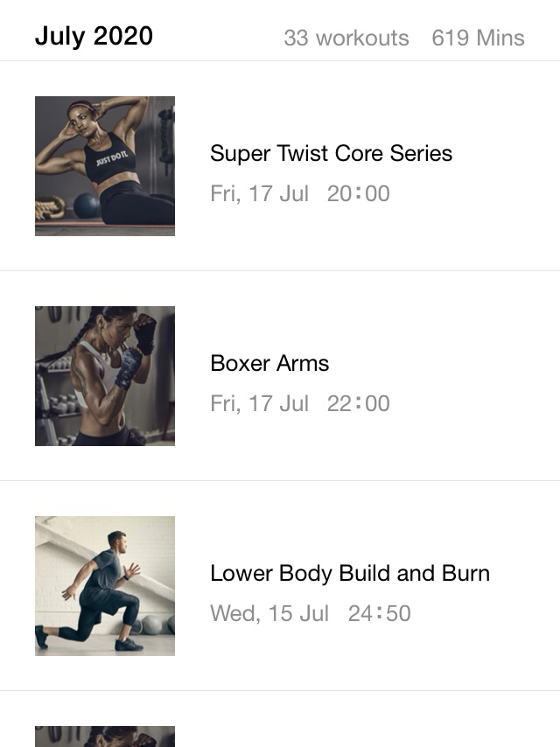Image resolution: width=560 pixels, height=747 pixels.
Task: Open the Super Twist Core Series thumbnail
Action: coord(105,166)
